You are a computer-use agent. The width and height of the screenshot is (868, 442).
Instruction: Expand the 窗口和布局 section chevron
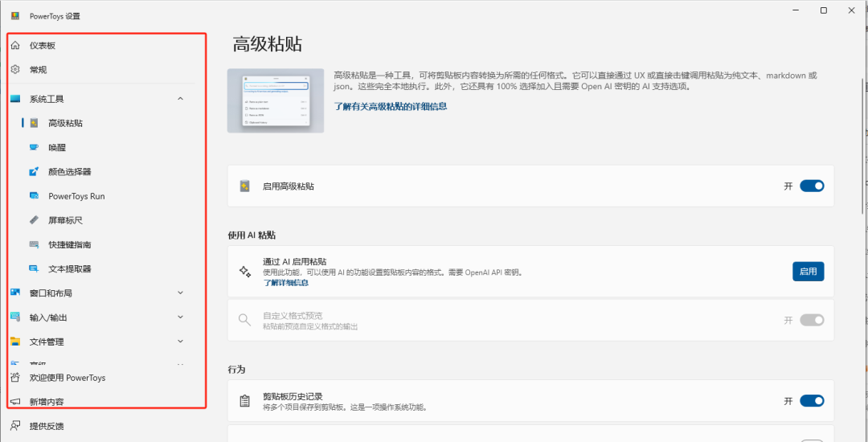coord(180,293)
